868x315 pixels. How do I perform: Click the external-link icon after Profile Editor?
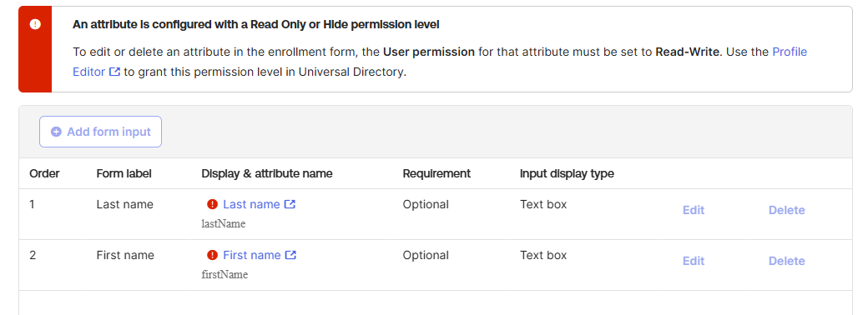coord(114,72)
